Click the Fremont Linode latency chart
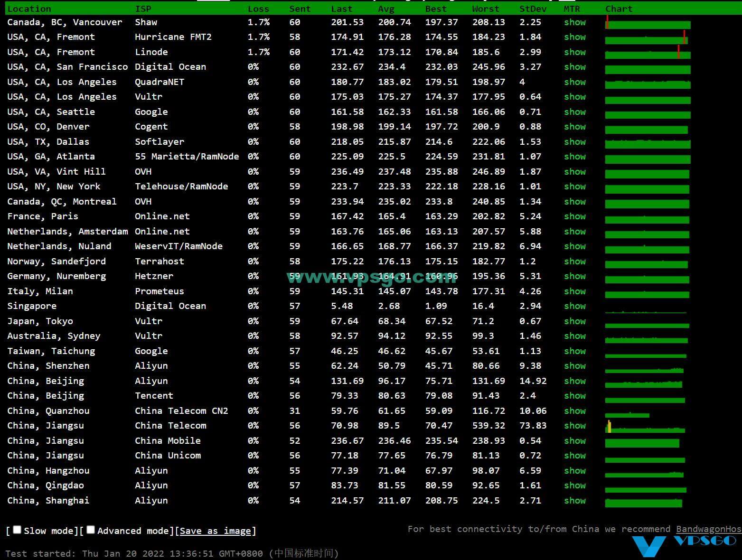Screen dimensions: 742x560 click(x=648, y=52)
